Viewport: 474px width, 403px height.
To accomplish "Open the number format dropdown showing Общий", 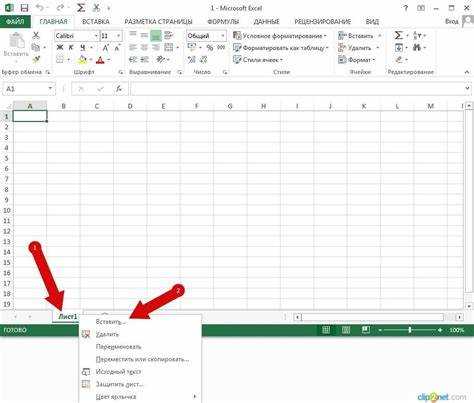I will point(223,36).
